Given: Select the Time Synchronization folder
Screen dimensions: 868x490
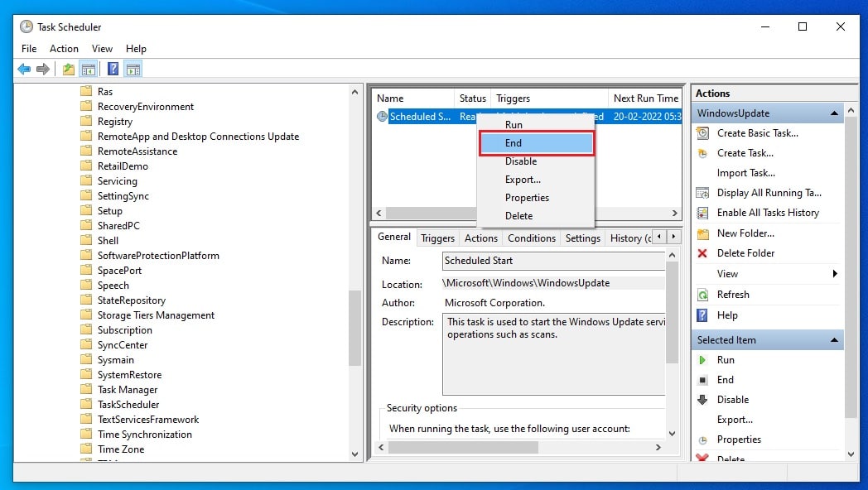Looking at the screenshot, I should pos(144,435).
